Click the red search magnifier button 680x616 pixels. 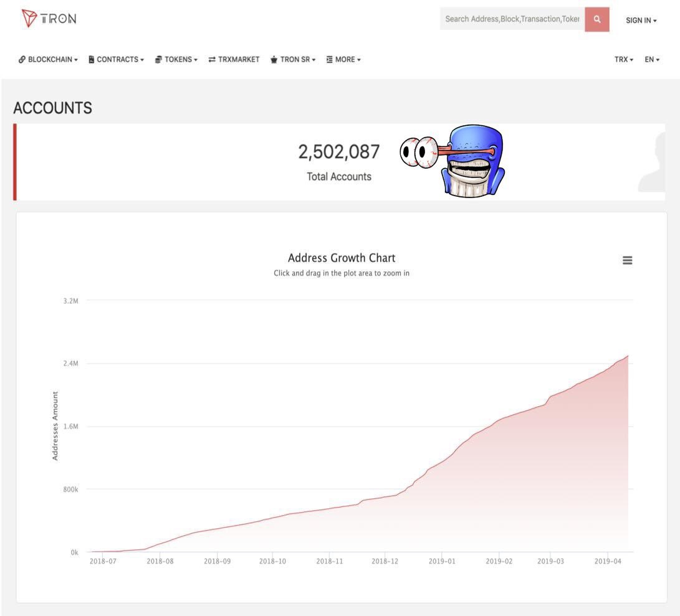pyautogui.click(x=596, y=19)
